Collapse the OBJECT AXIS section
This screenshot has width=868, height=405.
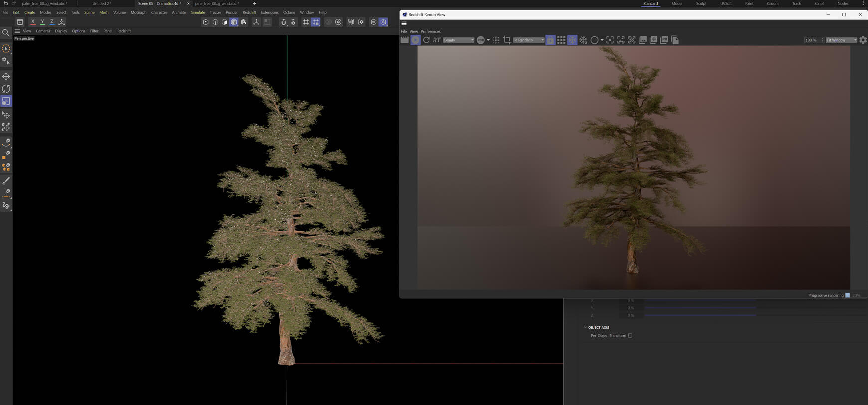[585, 327]
